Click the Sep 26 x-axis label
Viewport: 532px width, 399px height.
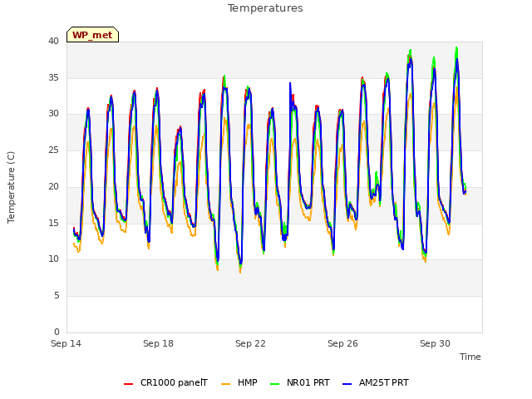(342, 343)
